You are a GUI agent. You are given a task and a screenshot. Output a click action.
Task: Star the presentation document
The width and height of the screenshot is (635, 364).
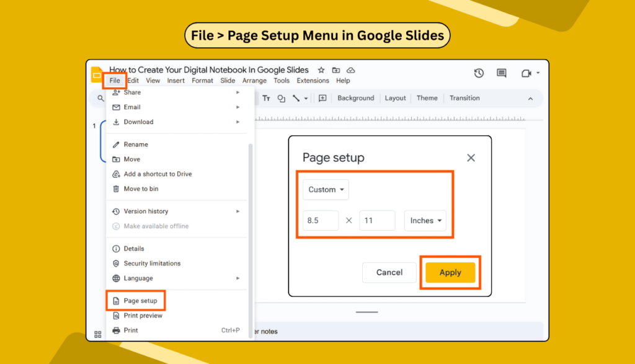tap(321, 70)
